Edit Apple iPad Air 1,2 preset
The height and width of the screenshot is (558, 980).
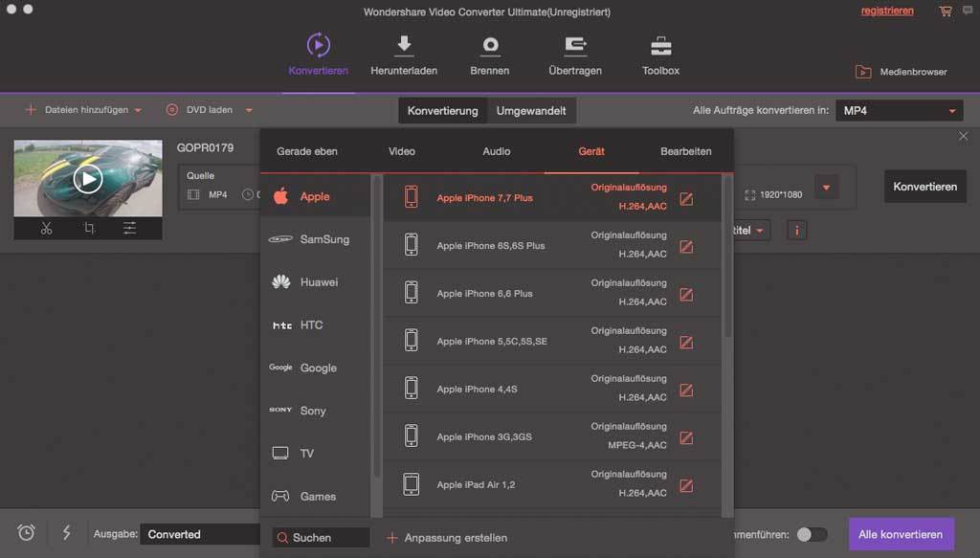click(x=686, y=485)
